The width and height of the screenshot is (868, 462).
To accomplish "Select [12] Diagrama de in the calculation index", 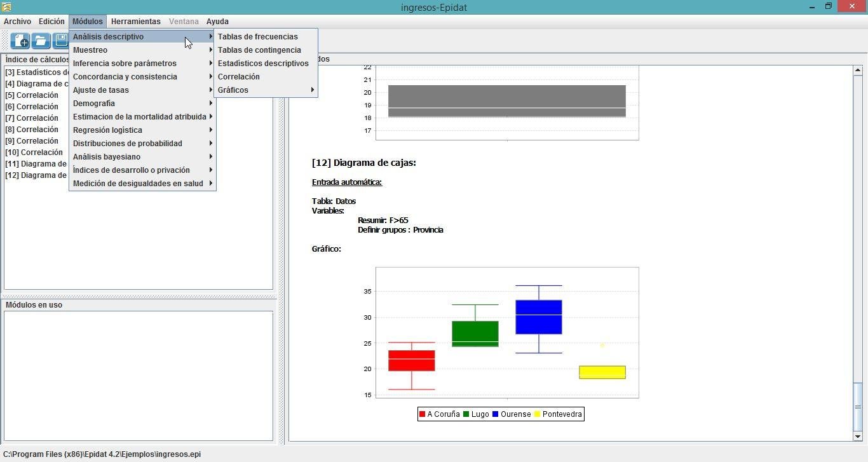I will [x=36, y=175].
